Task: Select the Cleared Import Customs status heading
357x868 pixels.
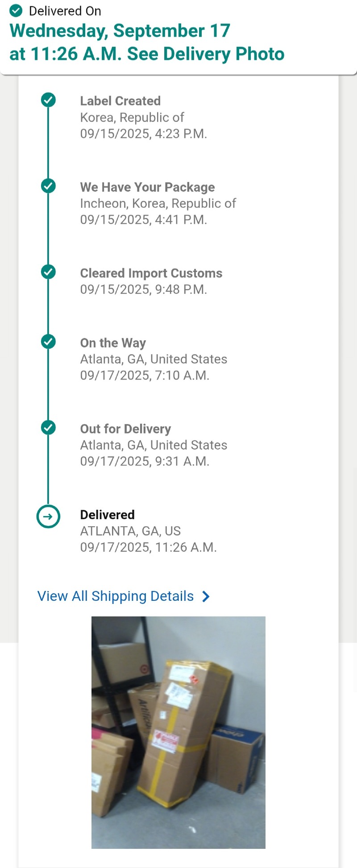Action: [x=151, y=273]
